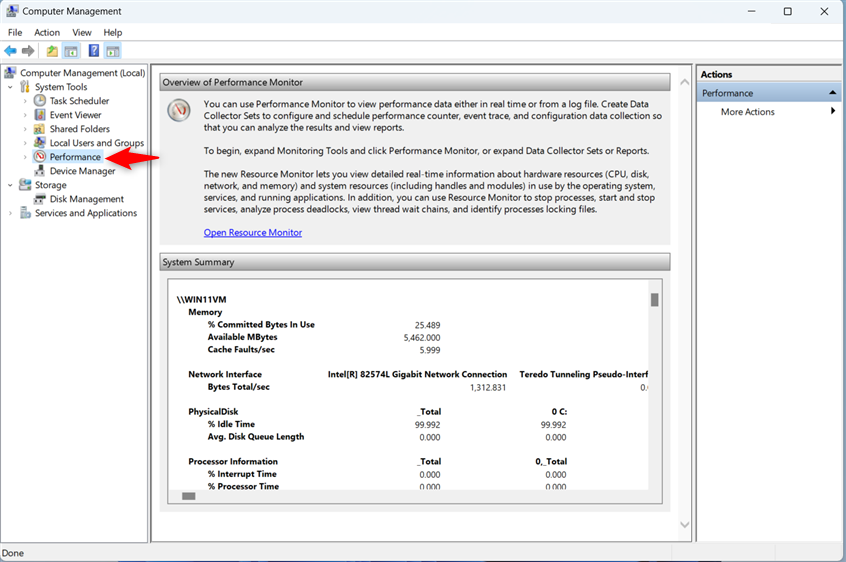846x562 pixels.
Task: Click the Cache Faults/sec label
Action: click(241, 349)
